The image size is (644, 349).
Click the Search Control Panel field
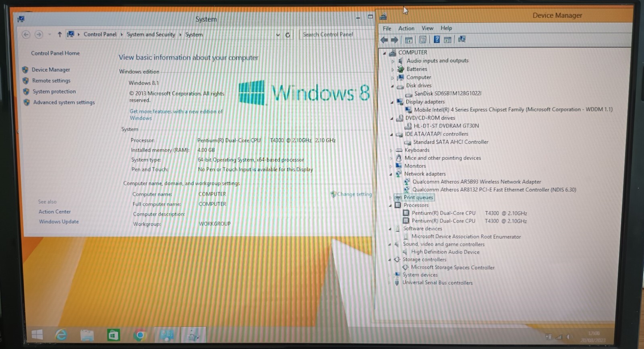[x=336, y=35]
